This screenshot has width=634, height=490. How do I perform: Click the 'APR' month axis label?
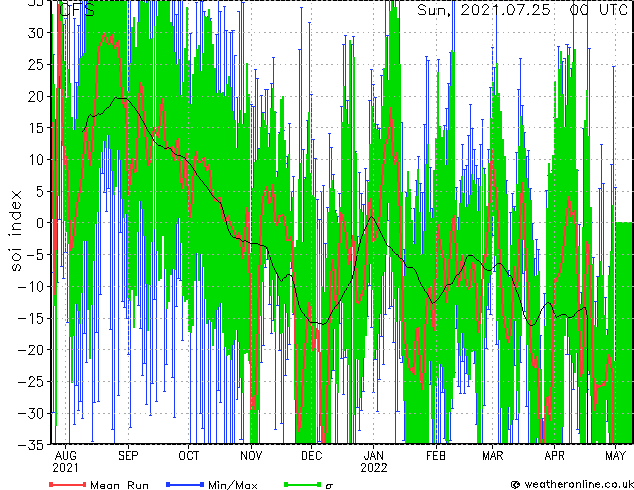pos(554,456)
